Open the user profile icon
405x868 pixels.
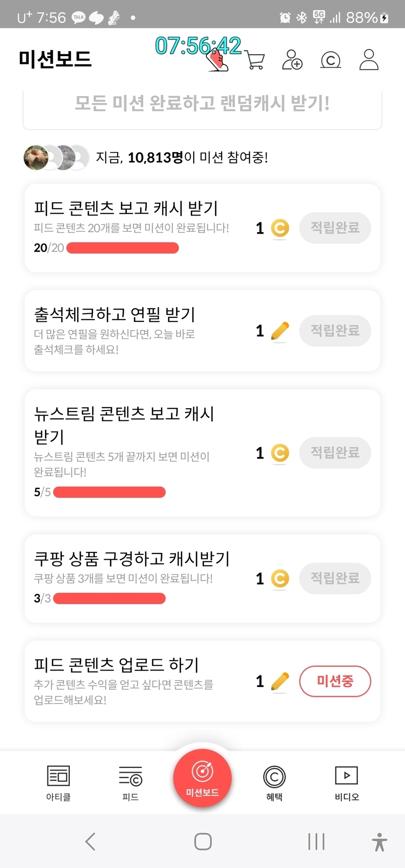pyautogui.click(x=369, y=60)
